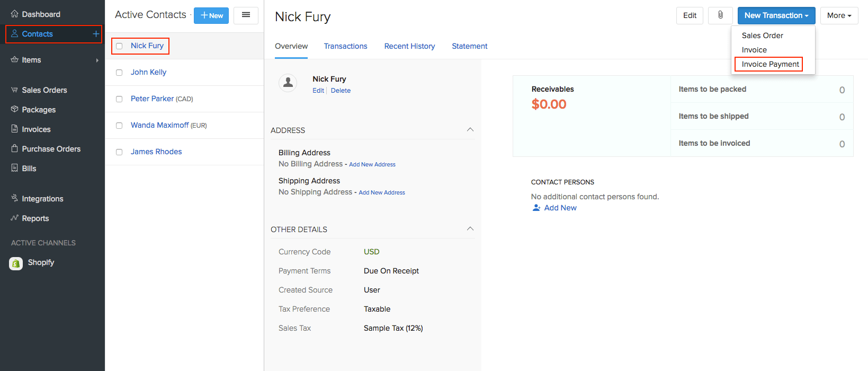Click the Packages box icon
868x371 pixels.
click(x=15, y=109)
